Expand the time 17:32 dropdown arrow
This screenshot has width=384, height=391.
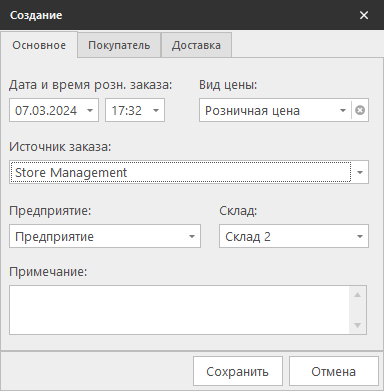[x=156, y=110]
